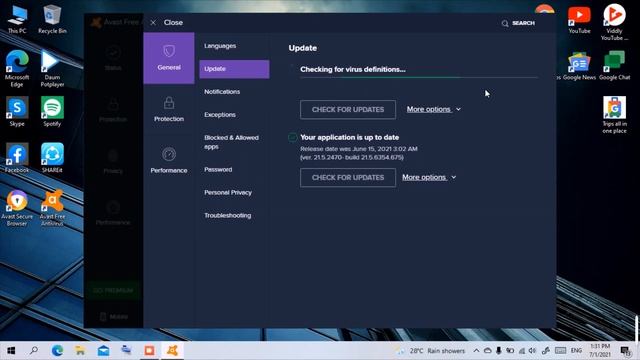
Task: Open Trips all in one place shortcut
Action: tap(614, 115)
